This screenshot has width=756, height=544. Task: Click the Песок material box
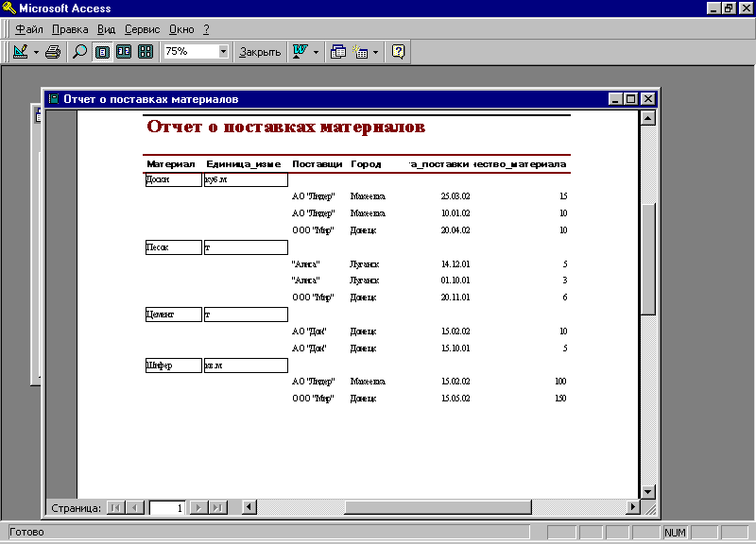pos(174,247)
